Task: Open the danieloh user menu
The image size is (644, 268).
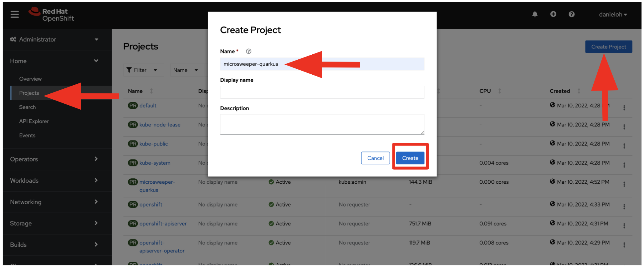Action: pos(613,14)
